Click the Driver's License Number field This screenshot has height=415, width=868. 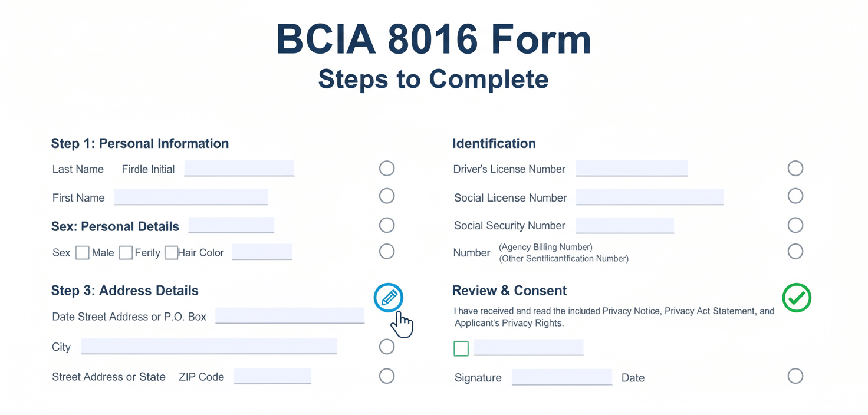pyautogui.click(x=632, y=168)
